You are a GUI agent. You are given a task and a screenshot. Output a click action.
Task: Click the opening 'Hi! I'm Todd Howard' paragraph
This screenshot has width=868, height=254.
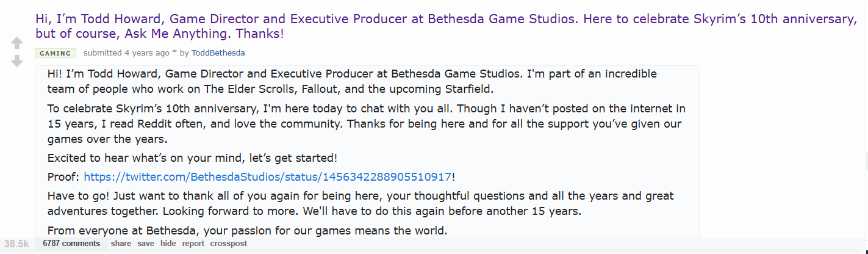[x=351, y=81]
